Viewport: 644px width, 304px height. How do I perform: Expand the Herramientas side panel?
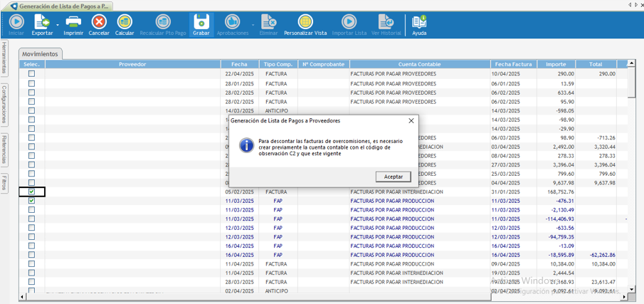[x=4, y=58]
